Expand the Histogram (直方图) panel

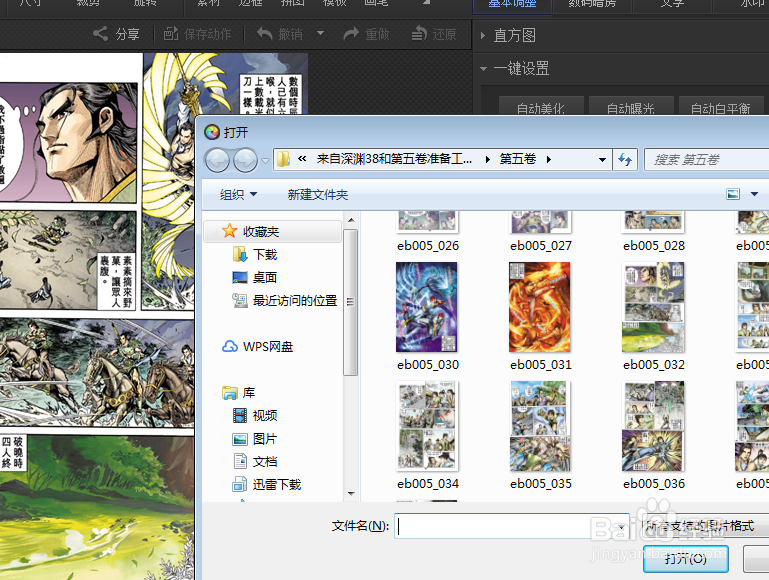[x=483, y=35]
